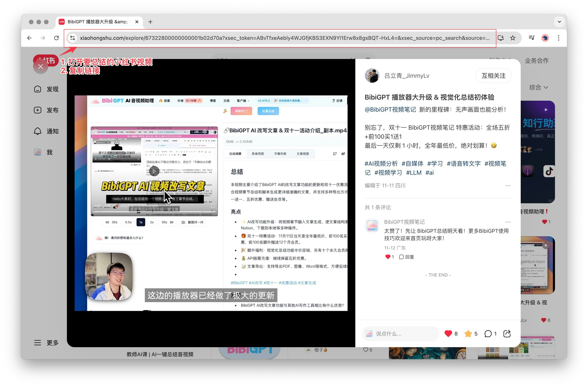588x387 pixels.
Task: Open the media control toolbar icon
Action: tap(531, 38)
